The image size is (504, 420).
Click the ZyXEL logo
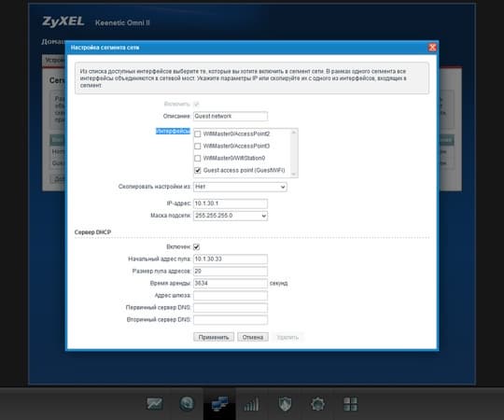coord(63,21)
